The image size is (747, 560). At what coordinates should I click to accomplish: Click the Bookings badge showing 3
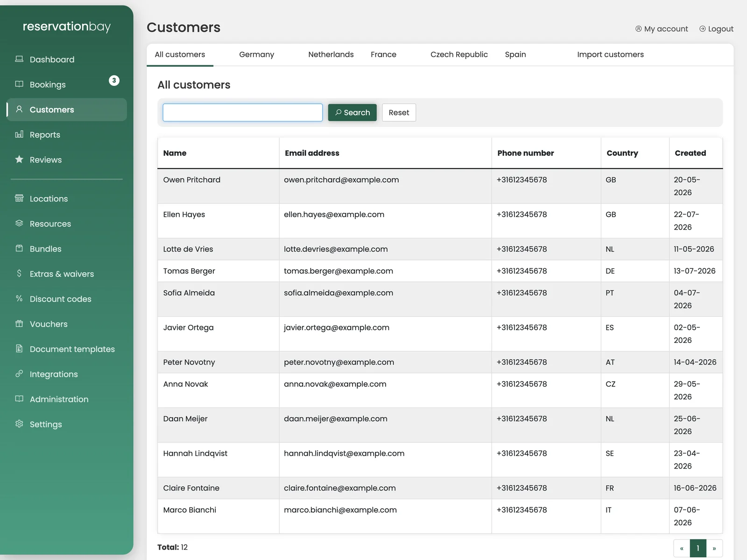click(x=114, y=80)
